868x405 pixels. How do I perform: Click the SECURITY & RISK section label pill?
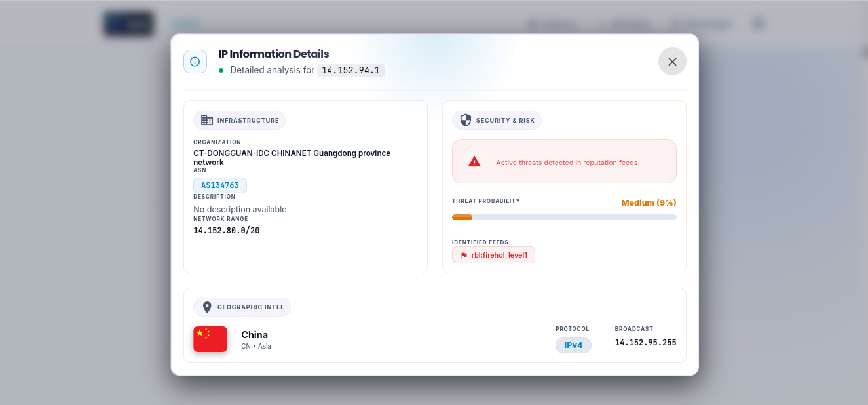pyautogui.click(x=497, y=120)
